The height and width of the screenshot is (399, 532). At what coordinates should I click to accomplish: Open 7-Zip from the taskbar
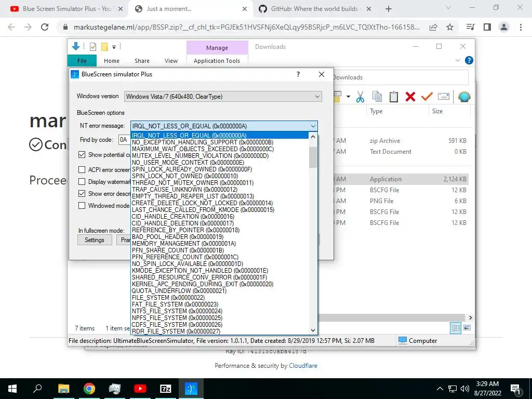tap(166, 389)
